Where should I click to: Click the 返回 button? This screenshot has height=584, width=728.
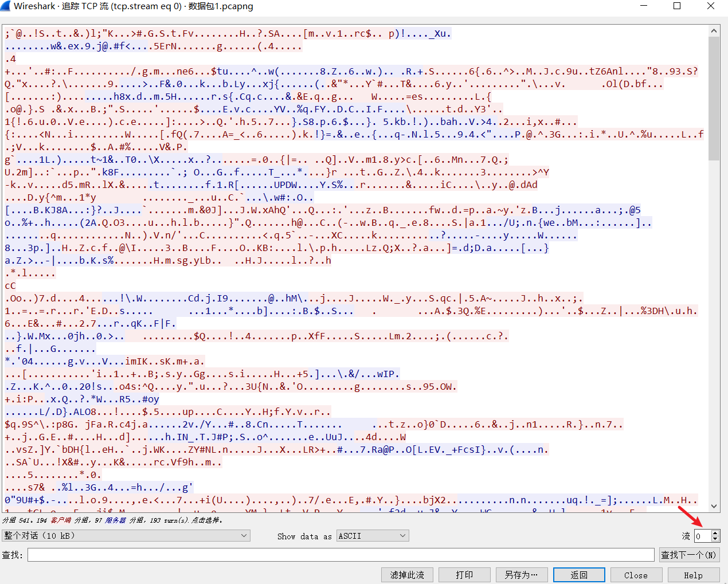[x=579, y=575]
